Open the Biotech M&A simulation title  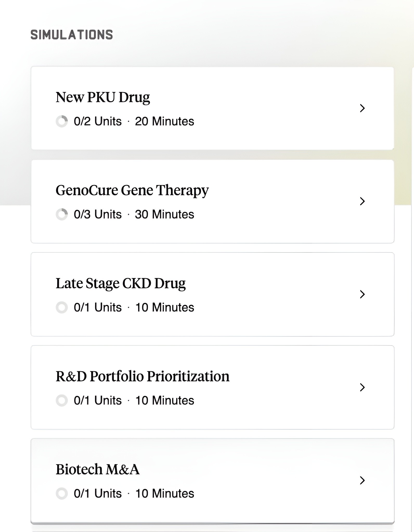pos(98,469)
